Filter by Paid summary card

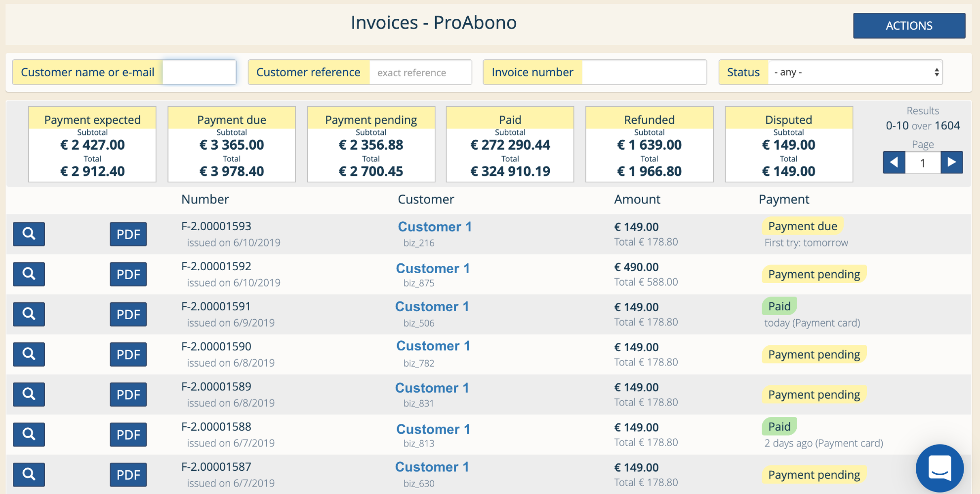tap(510, 144)
